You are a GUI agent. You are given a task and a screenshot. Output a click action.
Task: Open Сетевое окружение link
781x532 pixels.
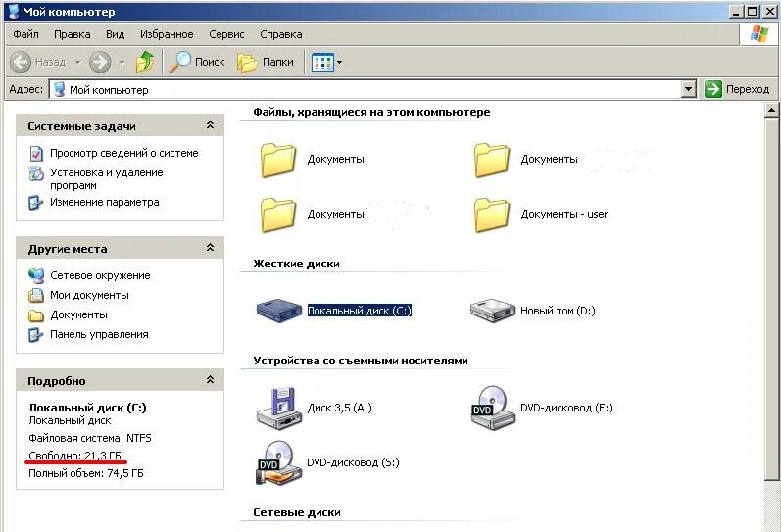pos(100,275)
